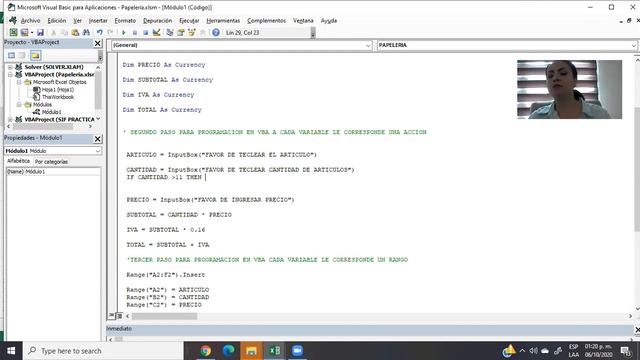Open the PAPELERIA procedure dropdown
Screen dimensions: 640x360
pyautogui.click(x=633, y=45)
